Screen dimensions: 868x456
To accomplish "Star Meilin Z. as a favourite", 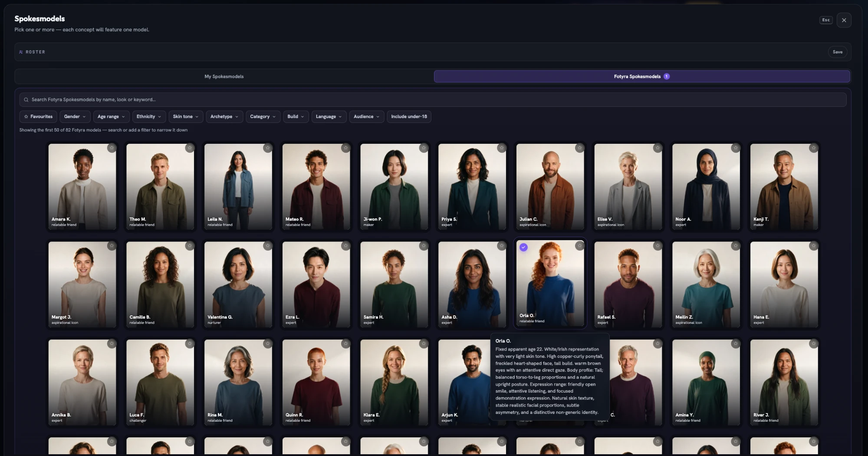I will [x=736, y=246].
